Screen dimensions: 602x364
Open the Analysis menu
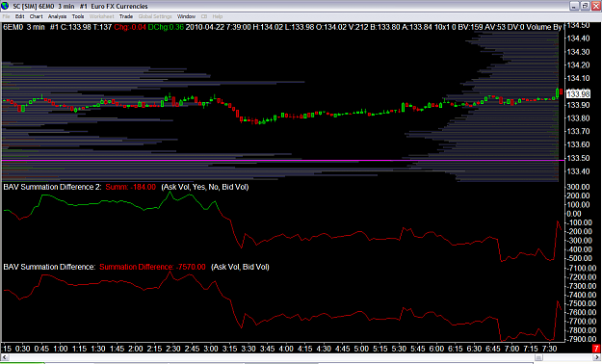coord(57,16)
